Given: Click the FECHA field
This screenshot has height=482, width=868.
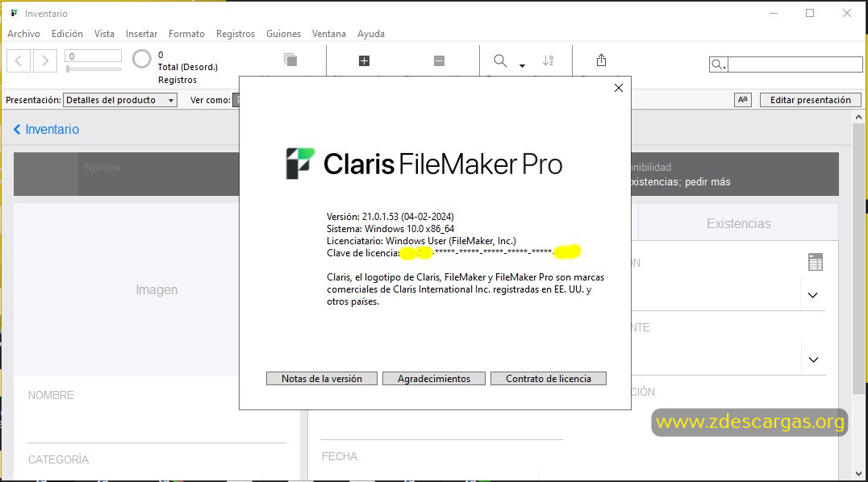Looking at the screenshot, I should coord(340,456).
